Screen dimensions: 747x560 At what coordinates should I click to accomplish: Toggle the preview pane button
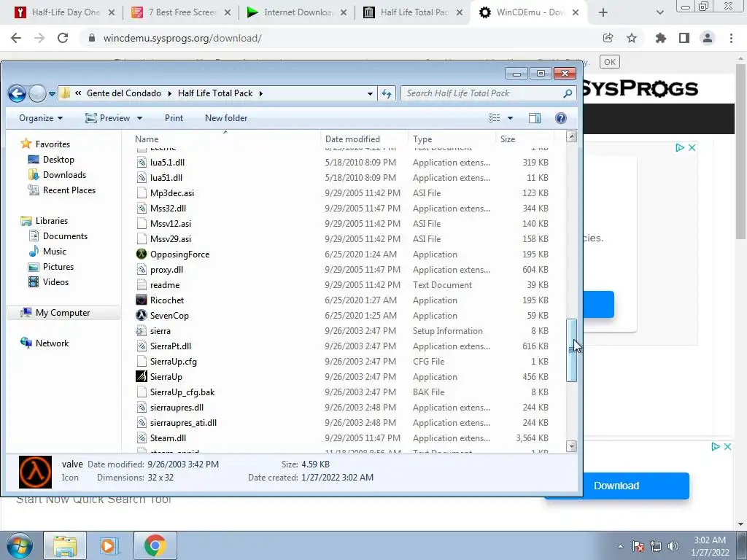click(x=535, y=118)
